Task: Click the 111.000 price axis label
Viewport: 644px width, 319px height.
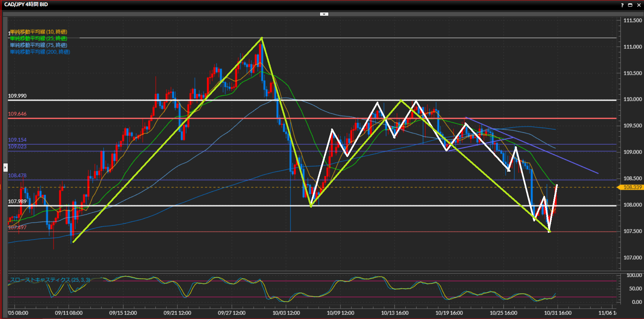Action: click(632, 47)
